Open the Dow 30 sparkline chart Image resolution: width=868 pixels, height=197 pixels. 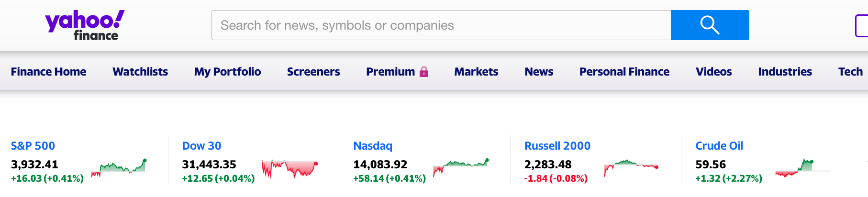pyautogui.click(x=289, y=169)
